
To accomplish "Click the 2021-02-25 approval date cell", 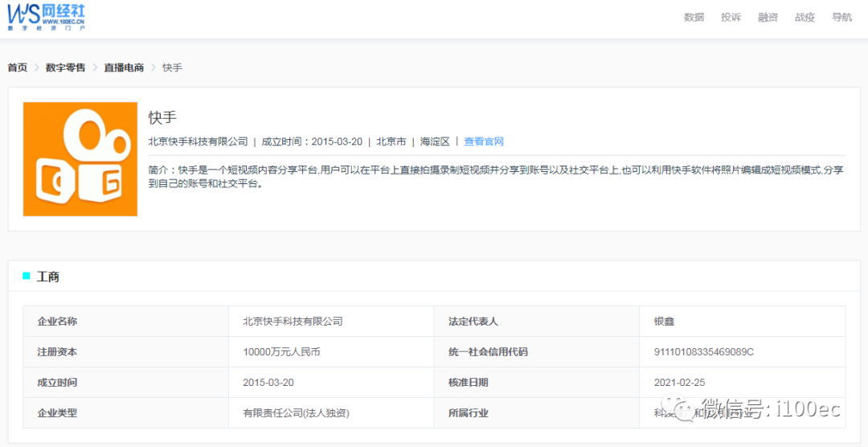I will (679, 383).
